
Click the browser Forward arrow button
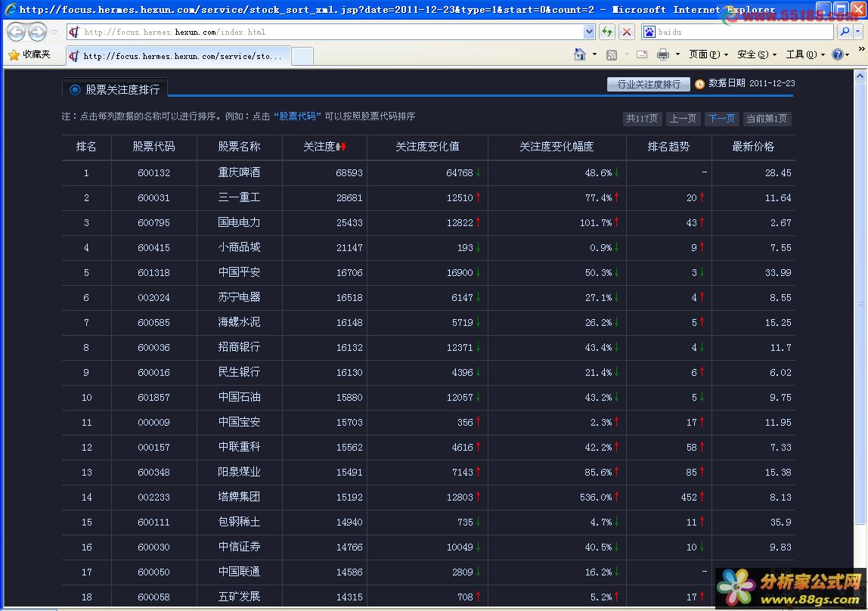(x=37, y=32)
